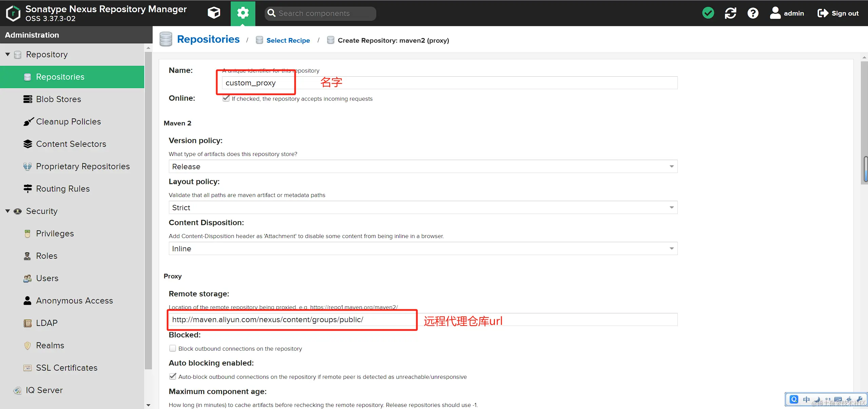Select Anonymous Access menu item
This screenshot has width=868, height=409.
[x=74, y=300]
